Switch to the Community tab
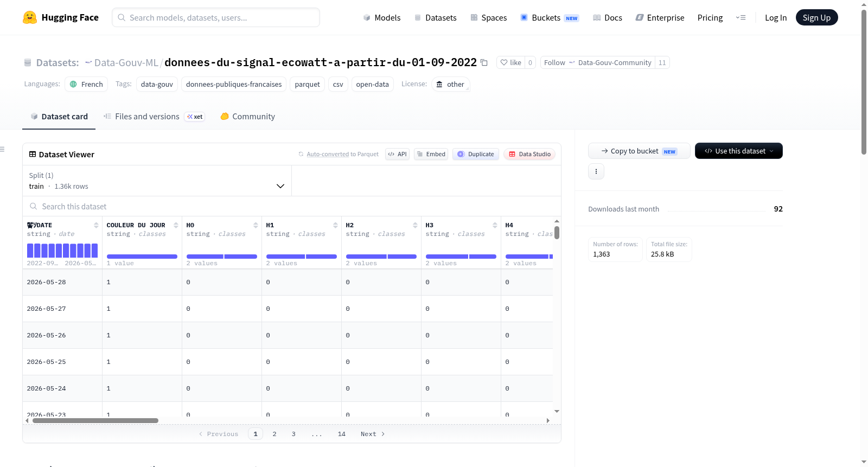 click(247, 116)
